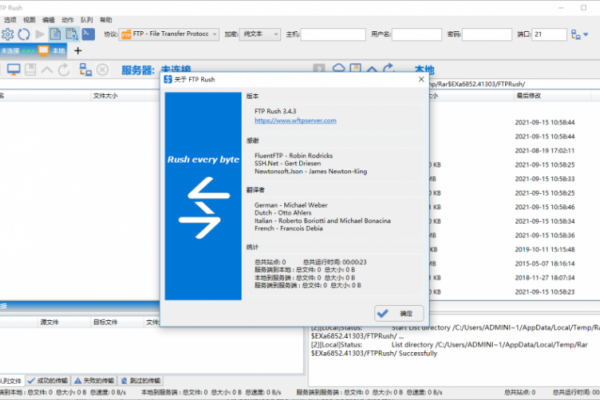
Task: Open the 帮助 menu in the menu bar
Action: [106, 19]
